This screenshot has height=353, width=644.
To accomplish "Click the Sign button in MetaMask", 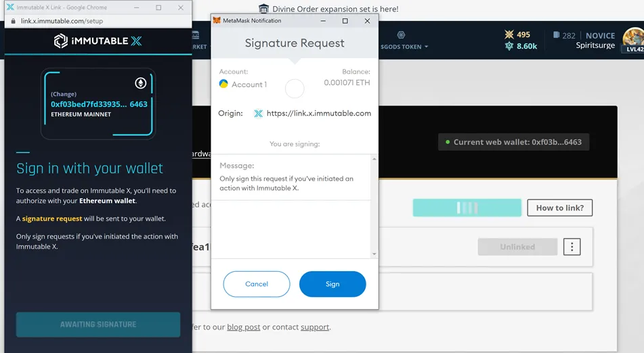I will pos(332,284).
